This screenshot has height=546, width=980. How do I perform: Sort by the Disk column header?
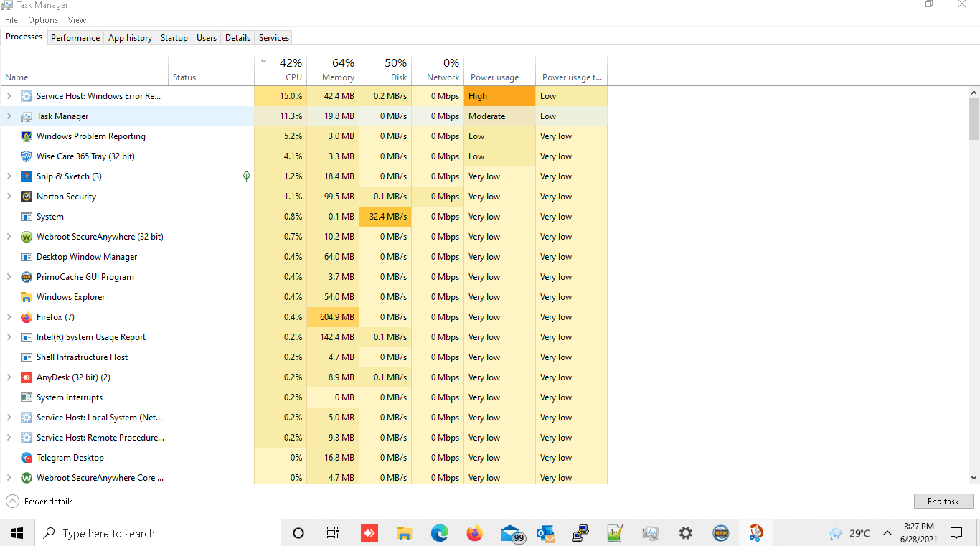(385, 70)
